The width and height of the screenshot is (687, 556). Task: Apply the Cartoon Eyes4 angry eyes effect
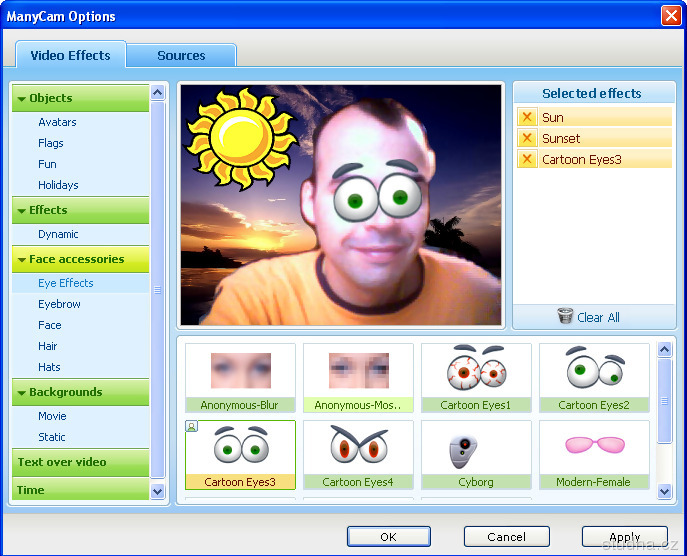pos(358,455)
